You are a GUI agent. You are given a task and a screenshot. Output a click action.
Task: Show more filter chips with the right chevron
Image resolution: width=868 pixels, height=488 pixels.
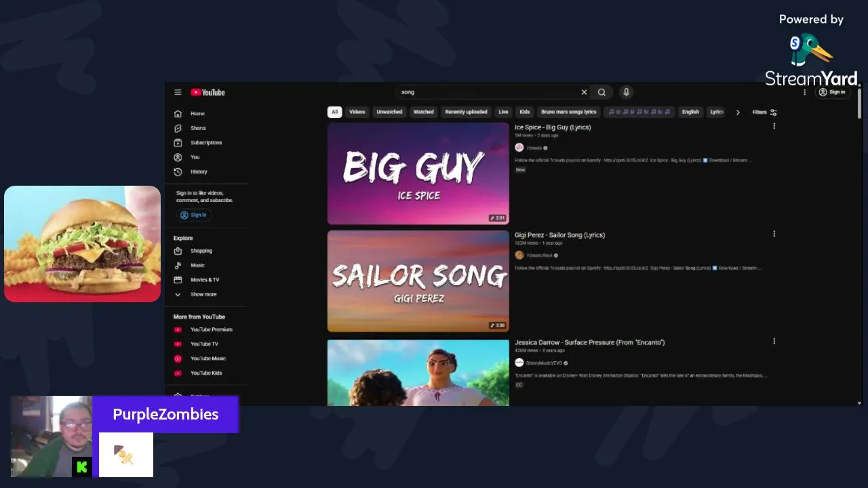(x=738, y=112)
